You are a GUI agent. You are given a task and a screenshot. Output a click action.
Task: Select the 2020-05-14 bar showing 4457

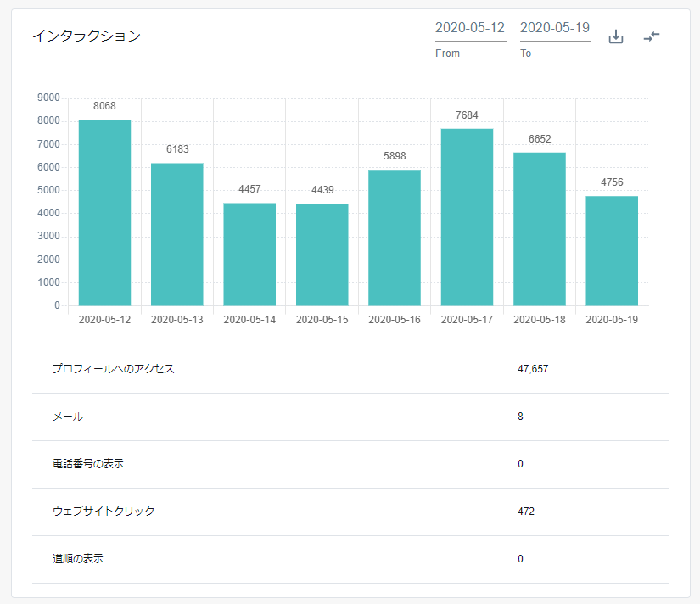249,254
